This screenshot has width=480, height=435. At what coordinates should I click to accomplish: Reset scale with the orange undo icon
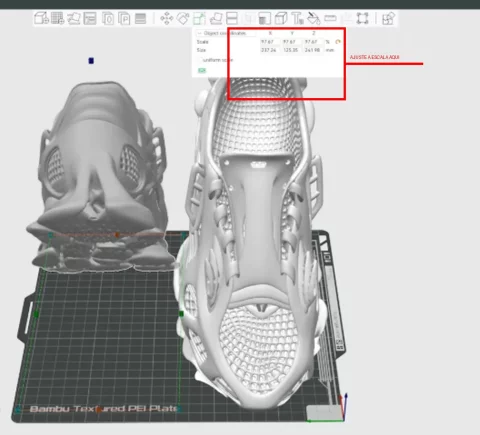338,42
